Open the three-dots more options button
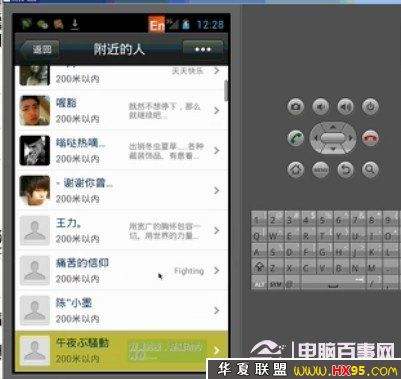Viewport: 401px width, 379px height. 203,50
